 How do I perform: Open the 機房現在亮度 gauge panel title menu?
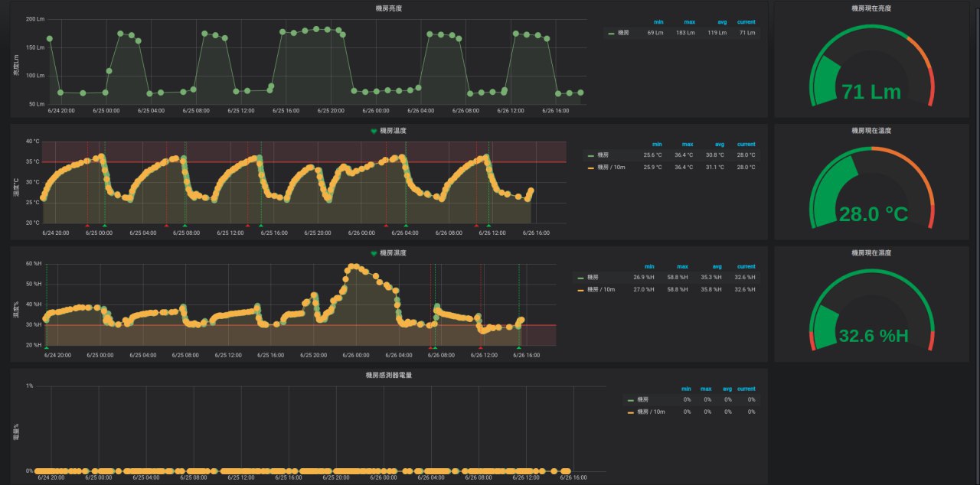871,8
